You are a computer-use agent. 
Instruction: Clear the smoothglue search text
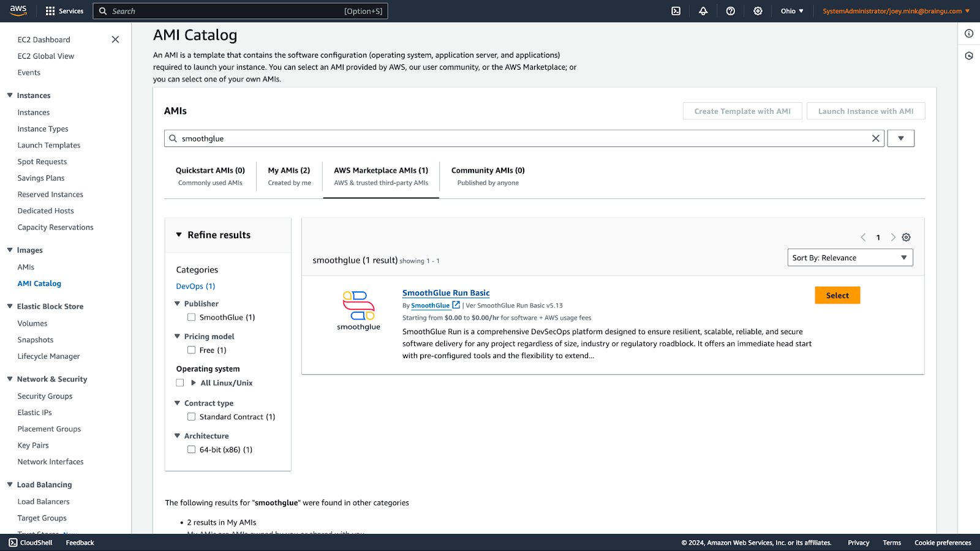(876, 138)
